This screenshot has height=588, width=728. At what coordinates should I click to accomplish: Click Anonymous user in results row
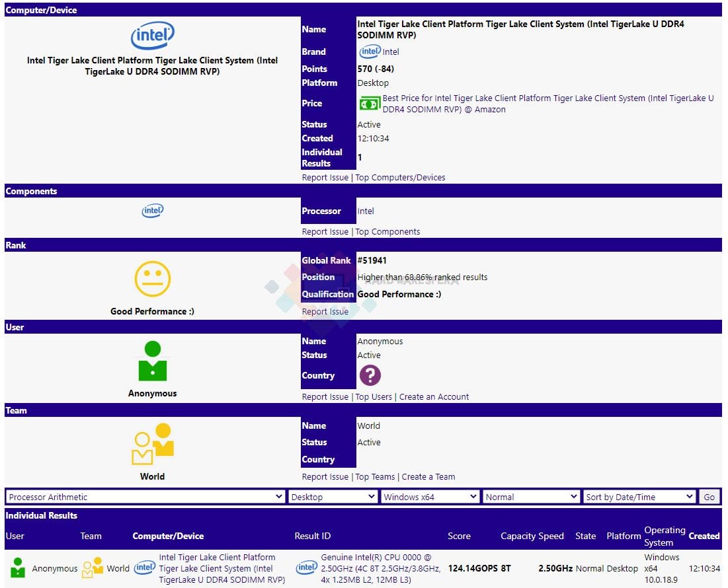tap(55, 569)
